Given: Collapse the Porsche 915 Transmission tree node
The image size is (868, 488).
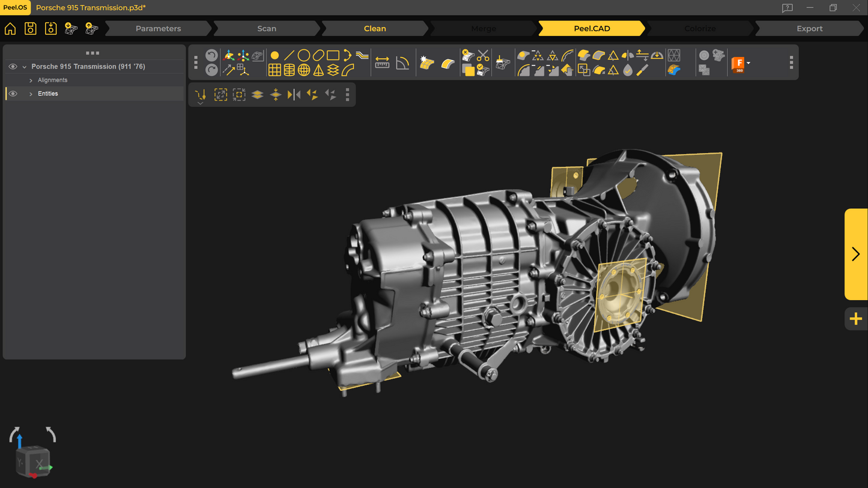Looking at the screenshot, I should point(24,67).
